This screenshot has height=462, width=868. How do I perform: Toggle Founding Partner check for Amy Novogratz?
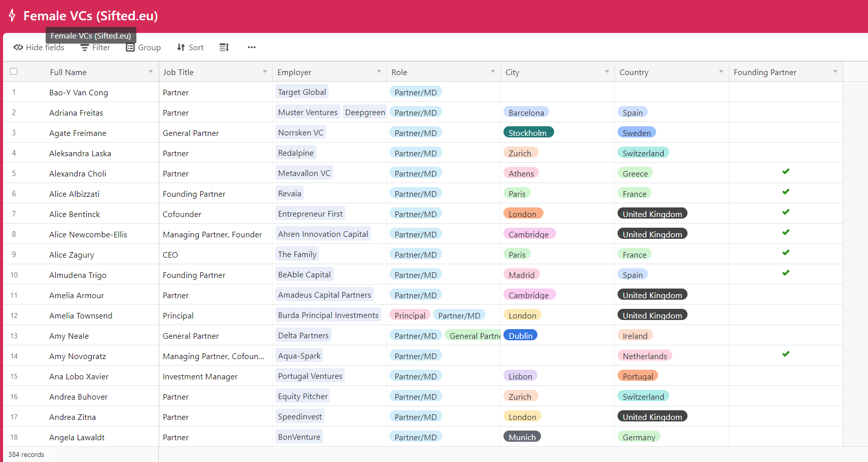pyautogui.click(x=786, y=354)
